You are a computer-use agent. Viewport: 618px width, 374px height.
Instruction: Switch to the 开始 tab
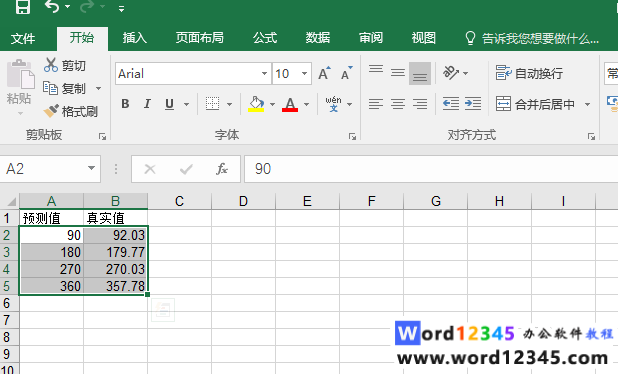point(82,38)
